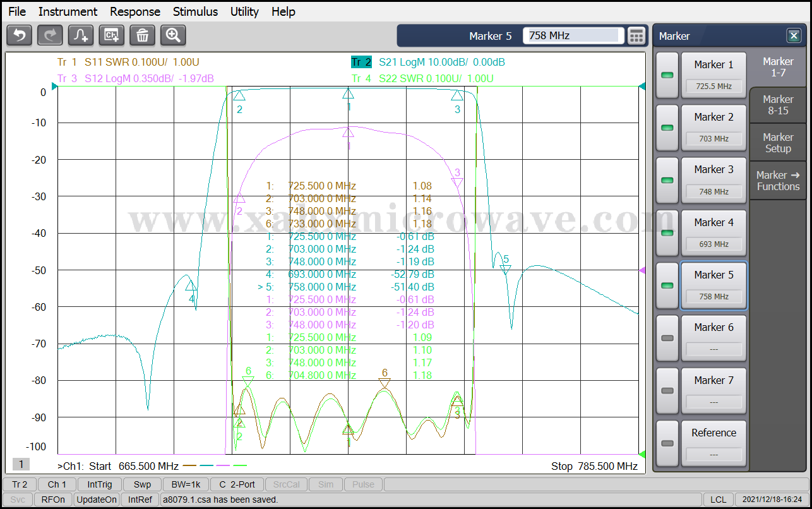This screenshot has height=509, width=812.
Task: Disable Marker 4 with its green toggle
Action: [667, 233]
